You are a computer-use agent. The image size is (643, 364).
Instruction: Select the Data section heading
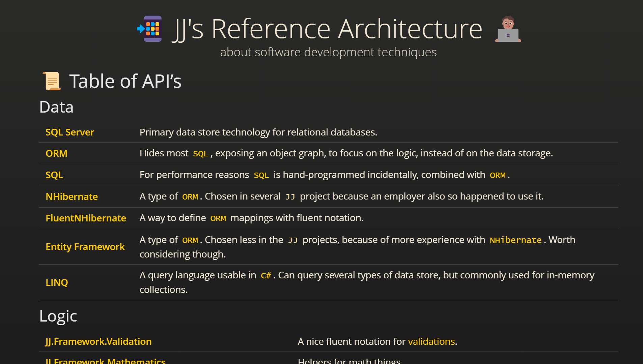click(x=56, y=107)
